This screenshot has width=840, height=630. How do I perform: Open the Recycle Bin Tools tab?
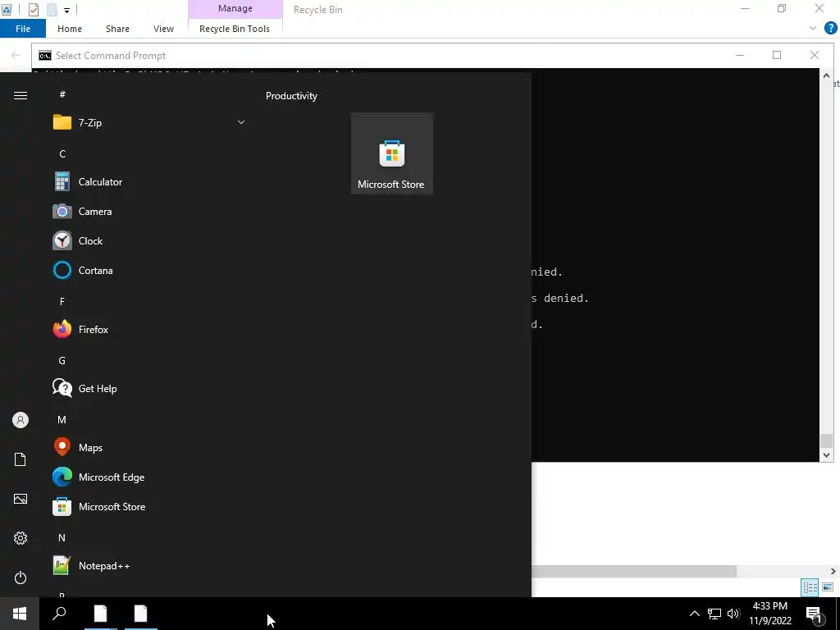pos(235,29)
